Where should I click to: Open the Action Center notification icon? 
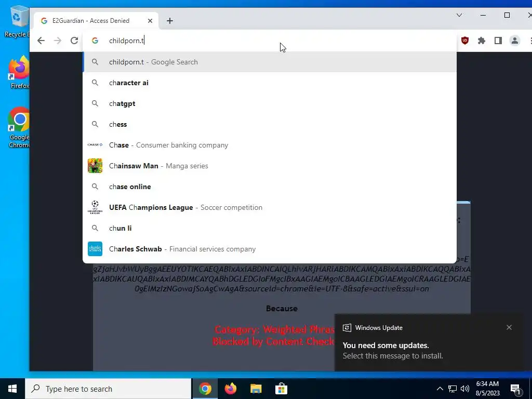(x=515, y=389)
